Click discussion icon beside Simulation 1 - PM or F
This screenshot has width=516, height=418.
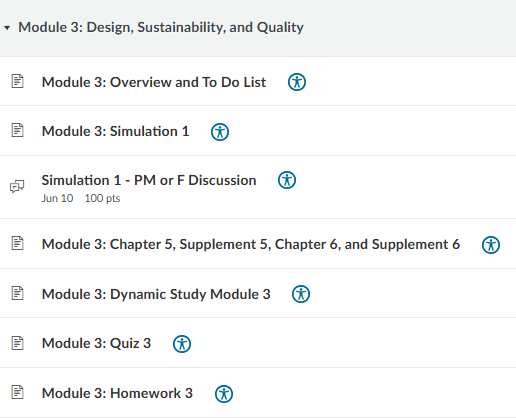pos(17,186)
